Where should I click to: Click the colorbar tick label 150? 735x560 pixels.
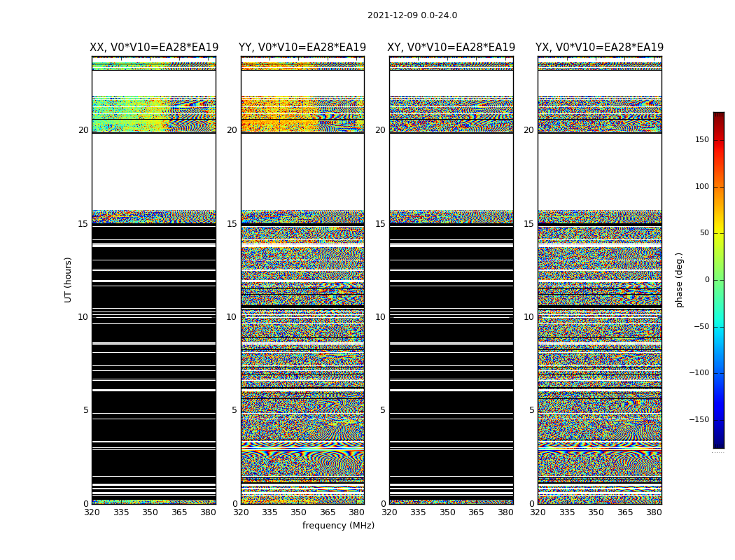701,140
